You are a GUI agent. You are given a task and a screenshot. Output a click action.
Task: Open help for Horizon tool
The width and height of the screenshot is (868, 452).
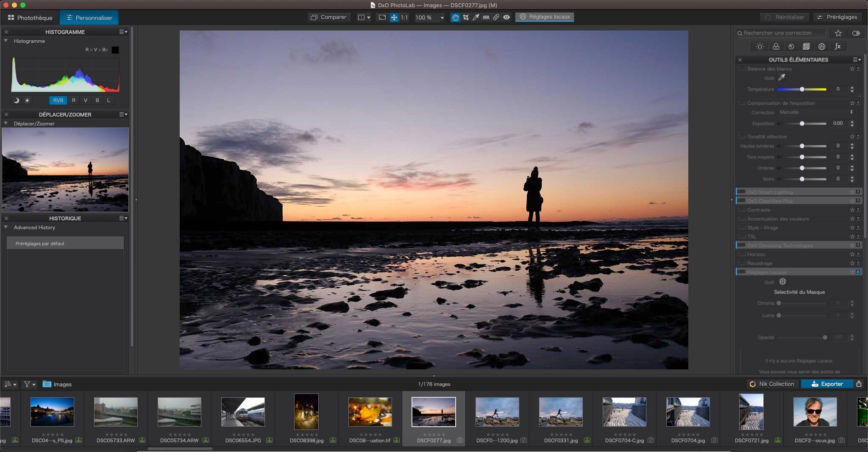(x=858, y=254)
